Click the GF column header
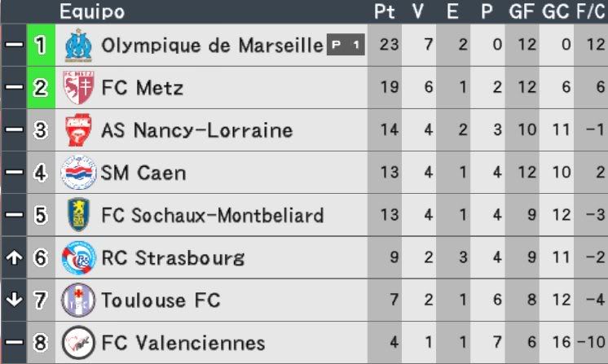This screenshot has height=364, width=608. tap(522, 11)
